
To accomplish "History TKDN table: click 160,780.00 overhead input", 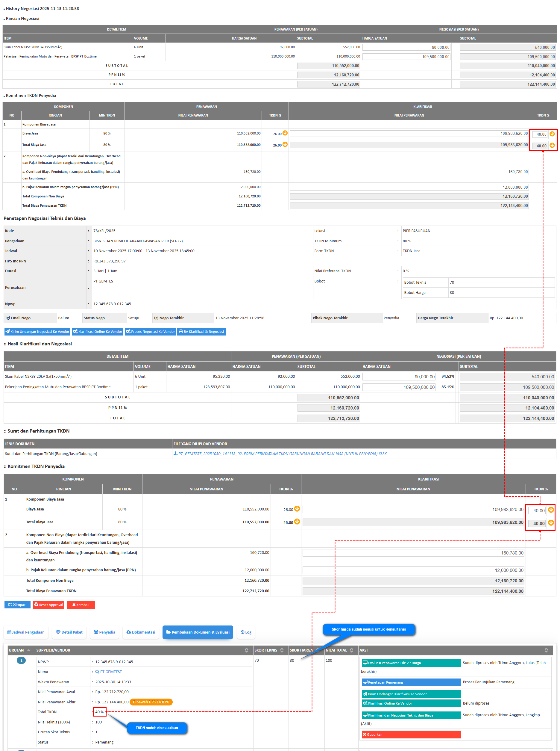I will pyautogui.click(x=409, y=172).
